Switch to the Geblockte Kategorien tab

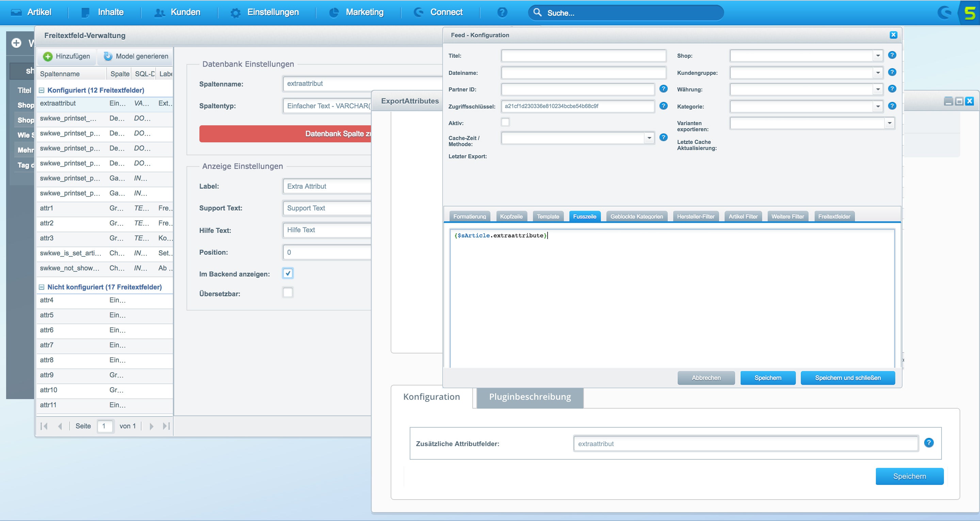click(636, 216)
